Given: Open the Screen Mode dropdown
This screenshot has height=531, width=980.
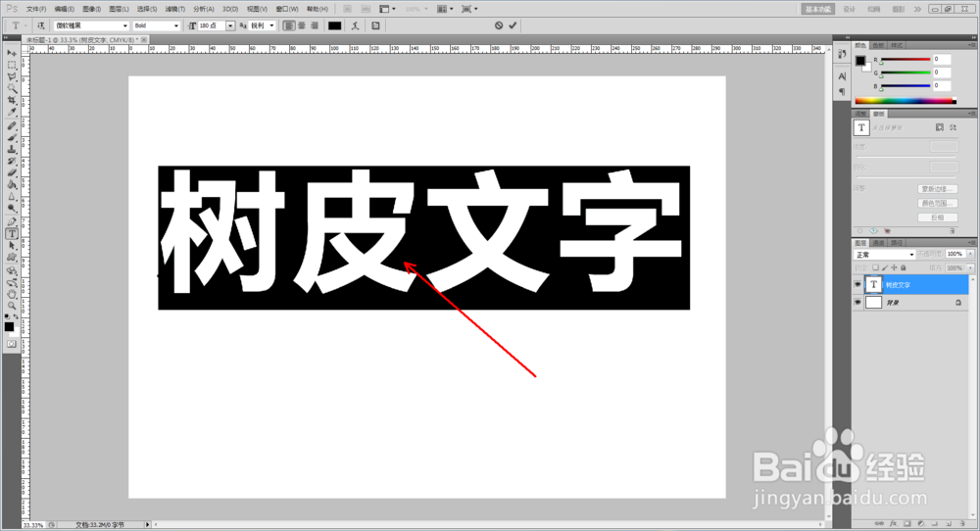Looking at the screenshot, I should coord(469,9).
